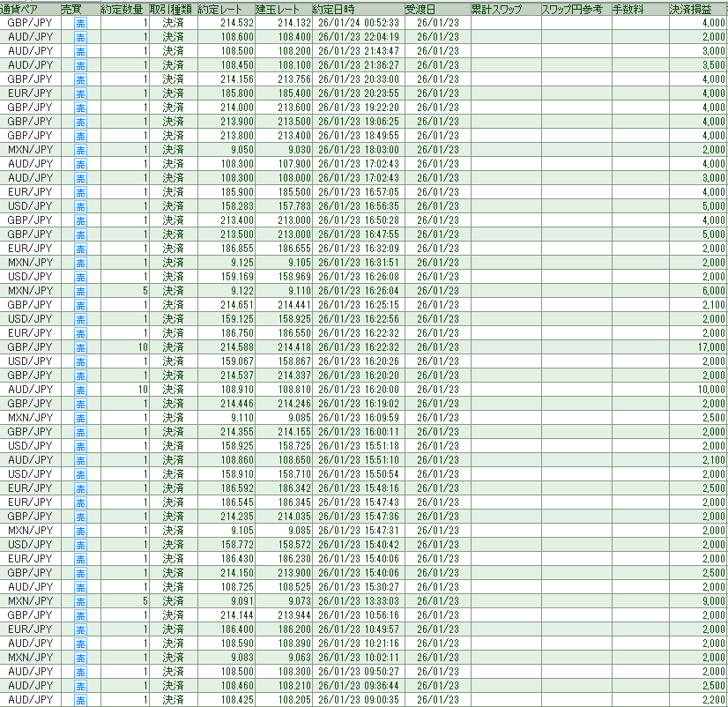Click the 売 icon in the 16:20:00 AUD/JPY row

click(x=80, y=390)
